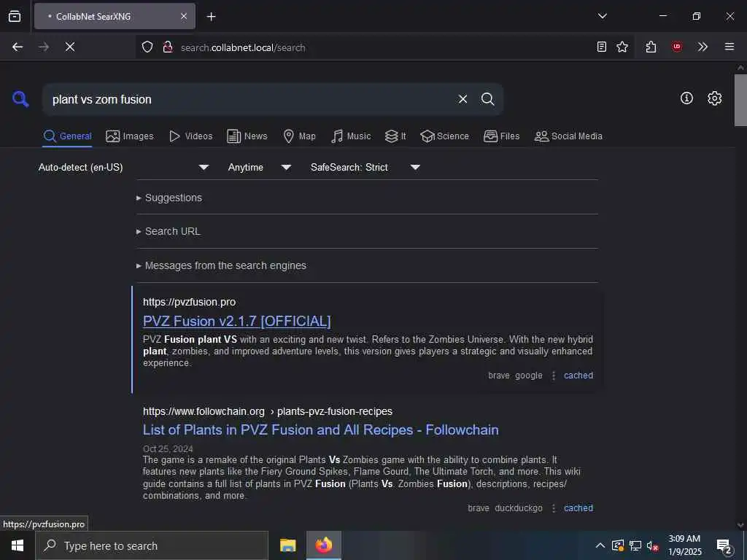Open the network status tray icon
747x560 pixels.
tap(635, 545)
